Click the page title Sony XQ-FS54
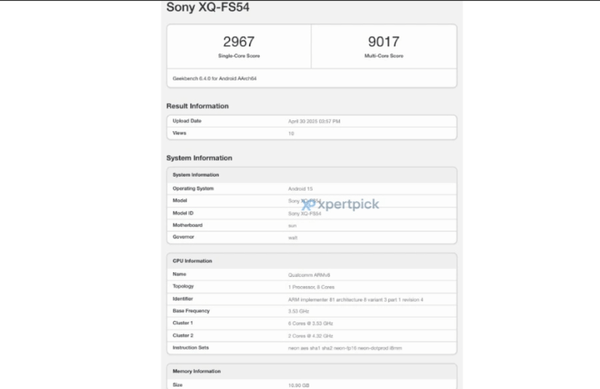 coord(208,7)
